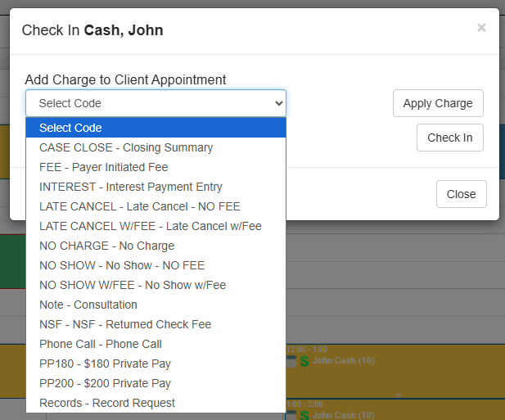Choose NSF - Returned Check Fee

point(124,324)
